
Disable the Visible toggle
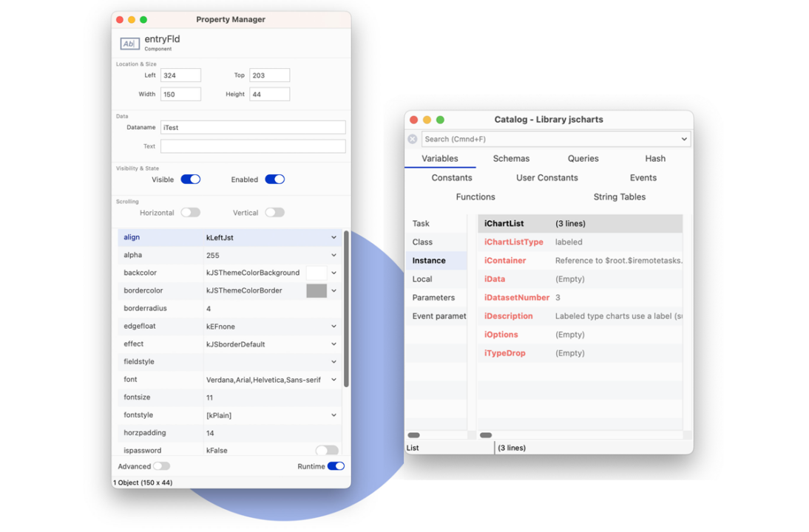191,179
